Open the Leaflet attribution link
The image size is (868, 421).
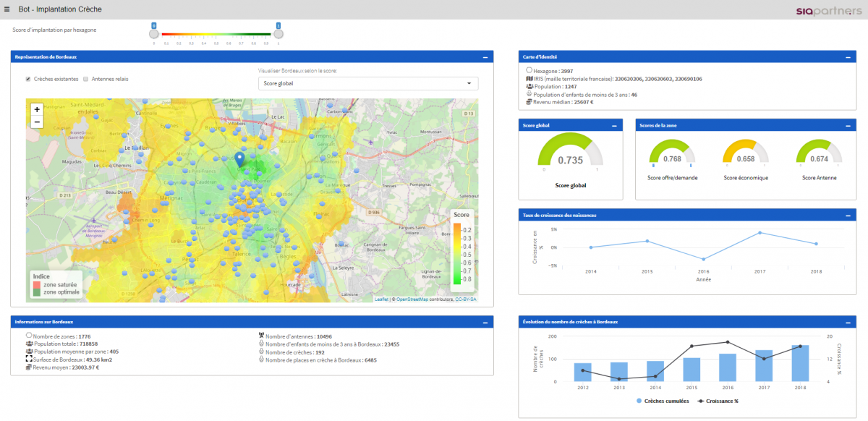click(380, 299)
